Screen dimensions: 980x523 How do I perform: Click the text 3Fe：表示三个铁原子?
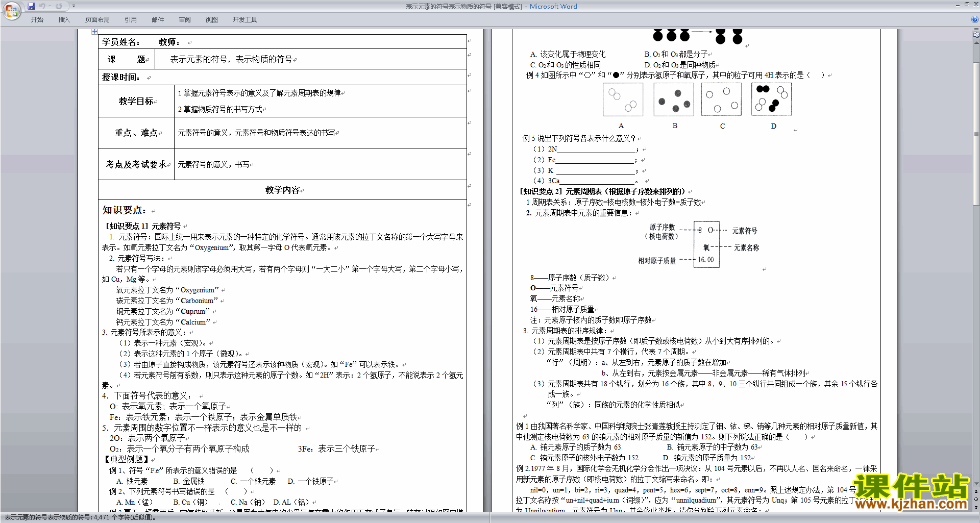[x=337, y=449]
